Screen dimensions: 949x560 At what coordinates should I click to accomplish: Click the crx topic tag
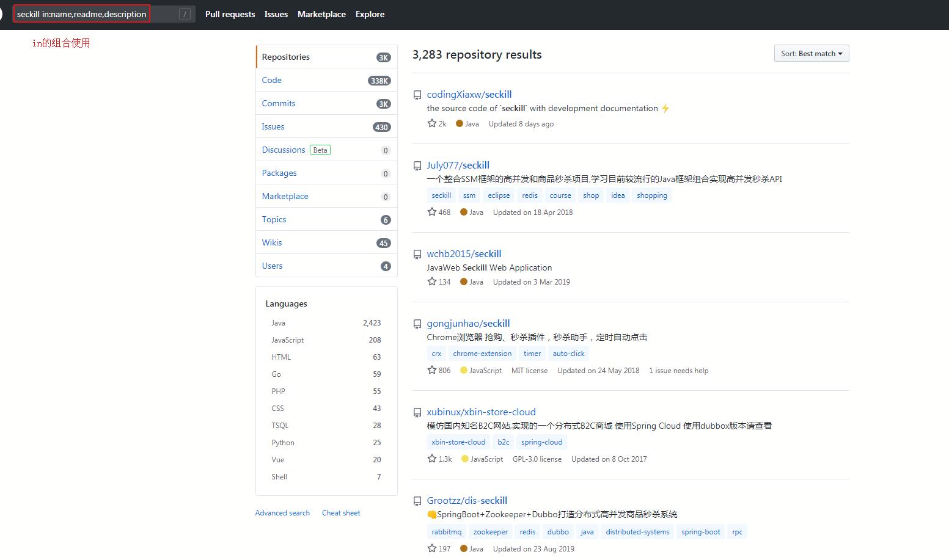pos(436,354)
